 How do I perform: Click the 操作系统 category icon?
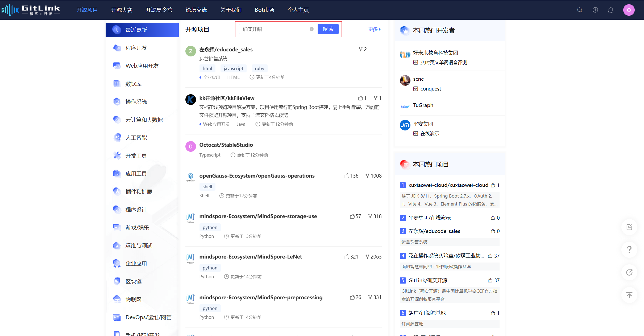(x=117, y=102)
